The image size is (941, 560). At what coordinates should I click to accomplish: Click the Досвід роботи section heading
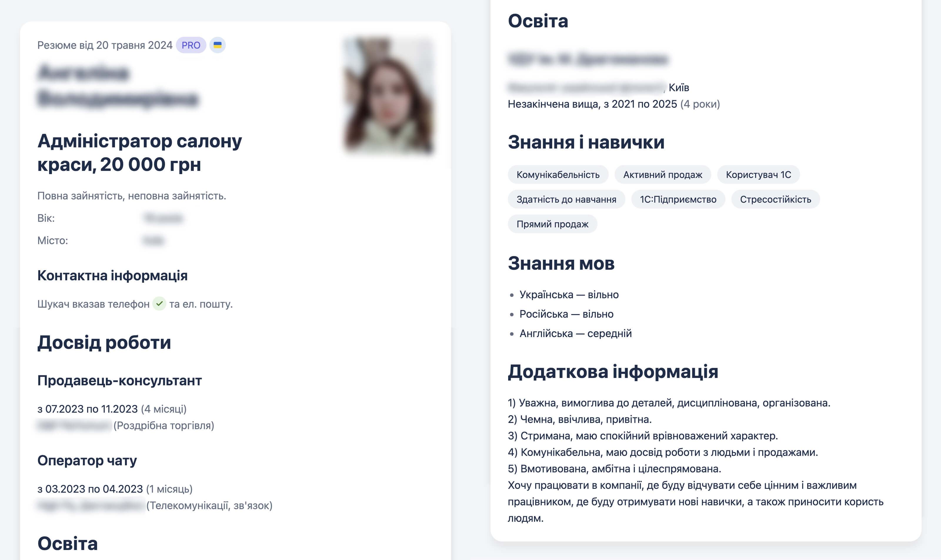104,342
